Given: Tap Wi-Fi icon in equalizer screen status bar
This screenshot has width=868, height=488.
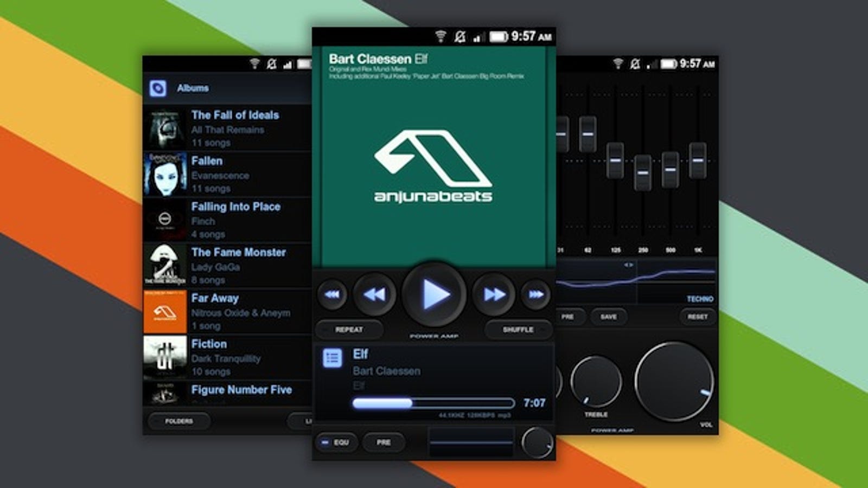Looking at the screenshot, I should 618,63.
